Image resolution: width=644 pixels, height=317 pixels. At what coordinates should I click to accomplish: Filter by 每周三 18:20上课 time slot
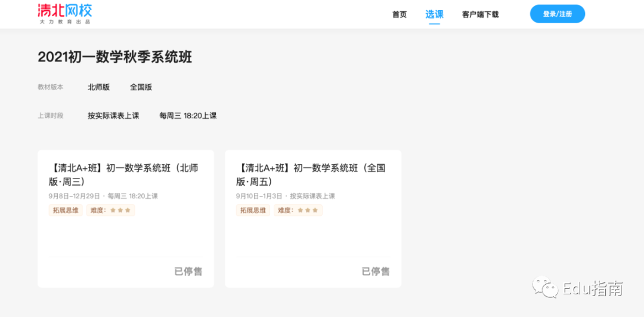tap(188, 116)
